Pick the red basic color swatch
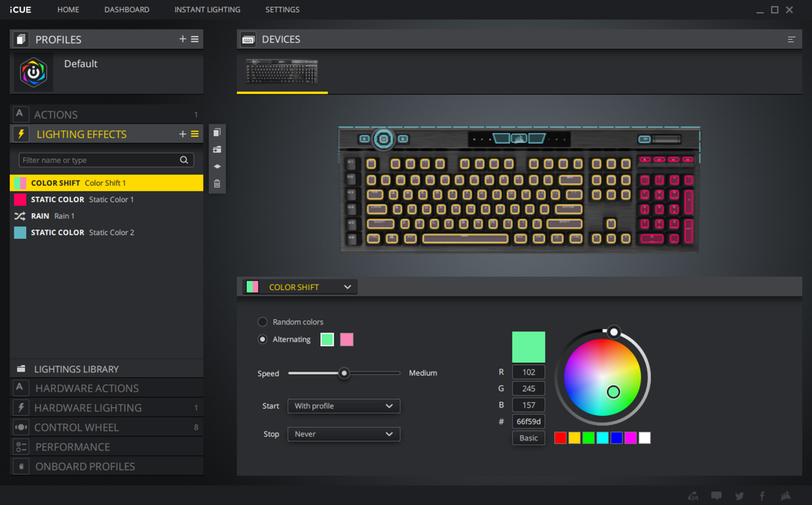Image resolution: width=812 pixels, height=505 pixels. click(x=560, y=438)
